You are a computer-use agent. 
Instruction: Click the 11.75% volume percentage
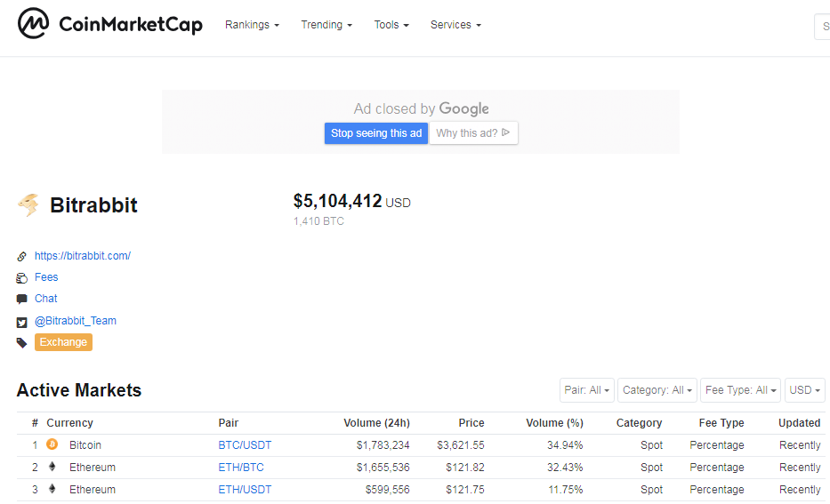point(566,490)
